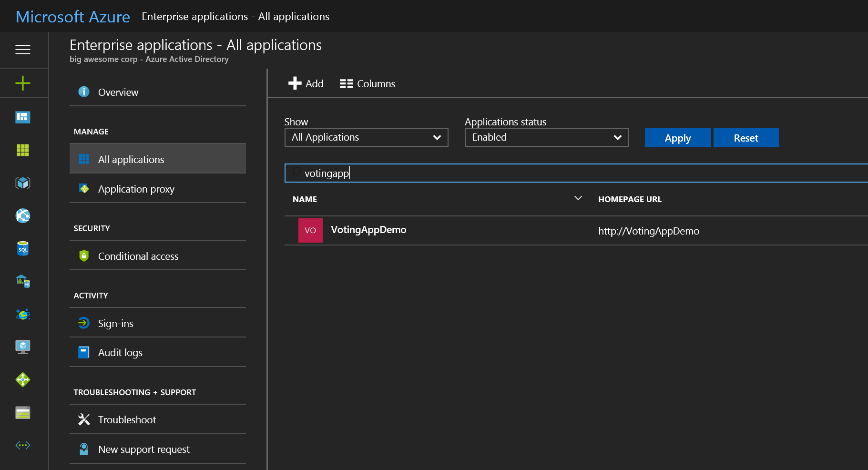The height and width of the screenshot is (470, 868).
Task: Click the Add plus icon in toolbar
Action: click(295, 83)
